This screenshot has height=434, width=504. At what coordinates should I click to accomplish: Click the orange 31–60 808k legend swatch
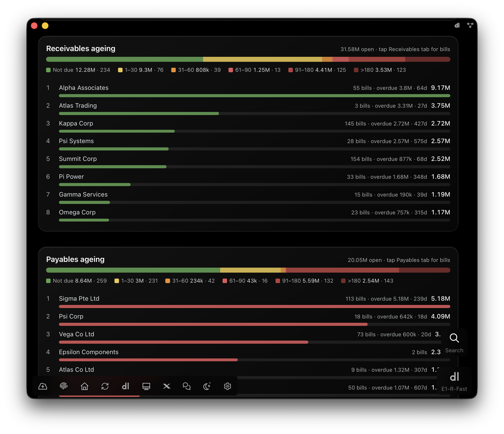173,70
